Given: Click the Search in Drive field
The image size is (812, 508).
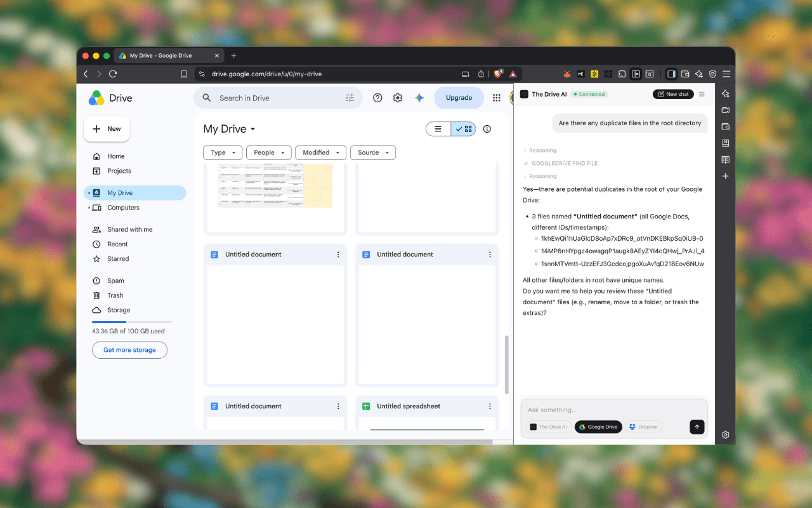Looking at the screenshot, I should (278, 98).
